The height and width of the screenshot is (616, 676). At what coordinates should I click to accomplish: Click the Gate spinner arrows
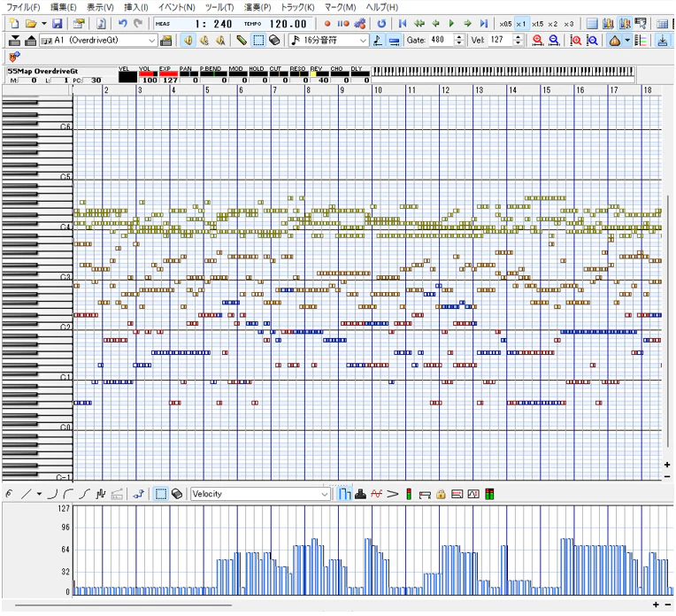tap(459, 40)
